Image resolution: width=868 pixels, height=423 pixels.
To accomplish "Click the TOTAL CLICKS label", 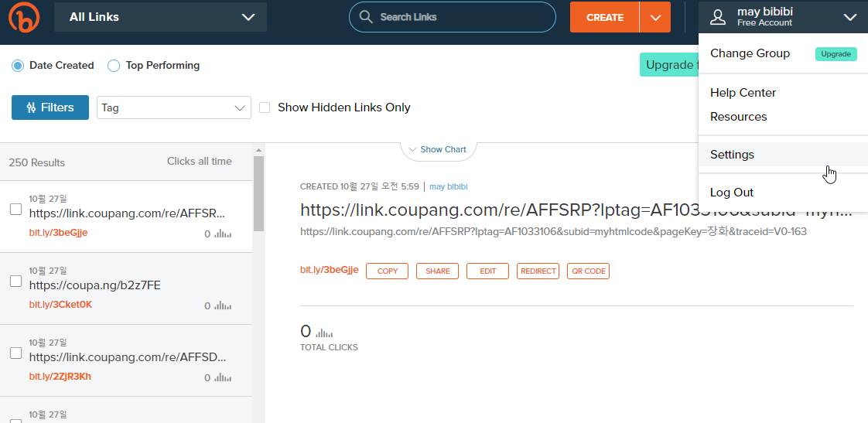I will click(x=329, y=348).
